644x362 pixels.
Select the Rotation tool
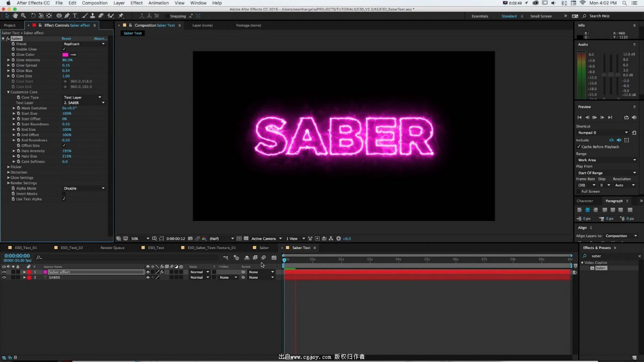(x=33, y=16)
